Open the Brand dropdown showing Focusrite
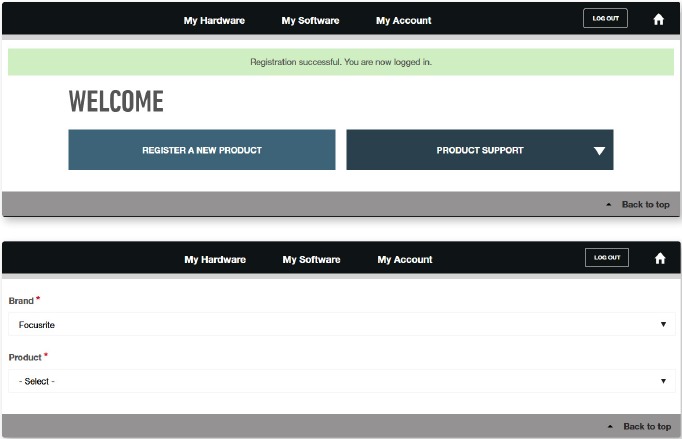This screenshot has height=439, width=682. [341, 324]
